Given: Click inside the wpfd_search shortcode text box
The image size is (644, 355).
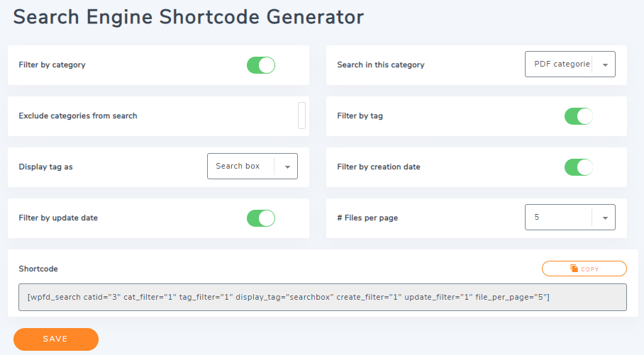Looking at the screenshot, I should point(322,298).
